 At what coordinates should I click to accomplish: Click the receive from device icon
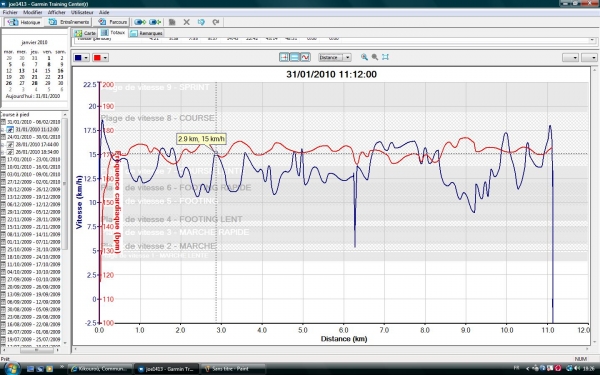click(x=155, y=22)
